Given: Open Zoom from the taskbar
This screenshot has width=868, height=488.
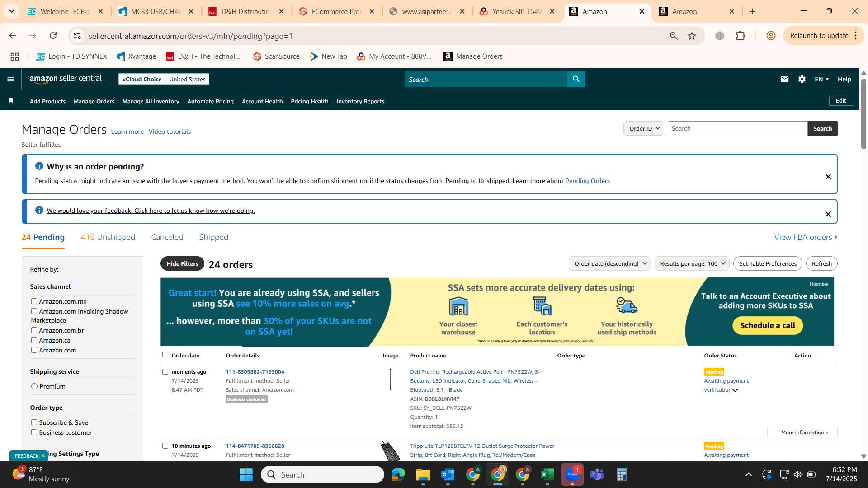Looking at the screenshot, I should [x=572, y=474].
